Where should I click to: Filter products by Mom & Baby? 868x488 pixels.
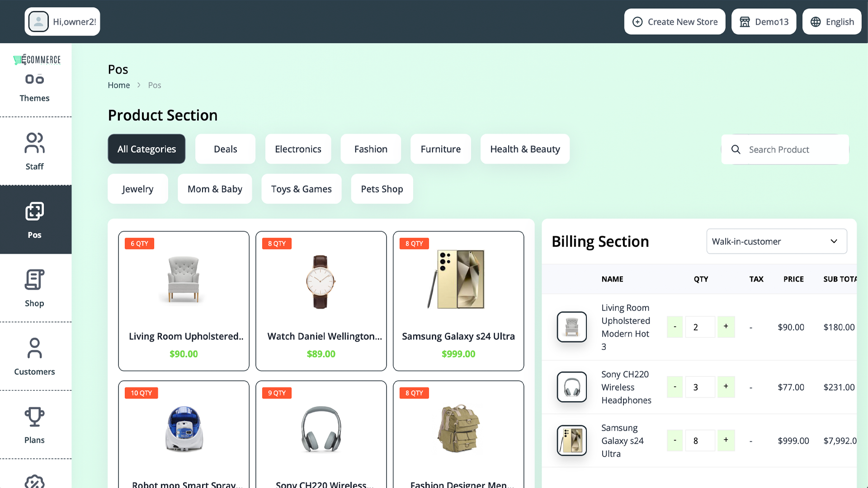point(215,189)
